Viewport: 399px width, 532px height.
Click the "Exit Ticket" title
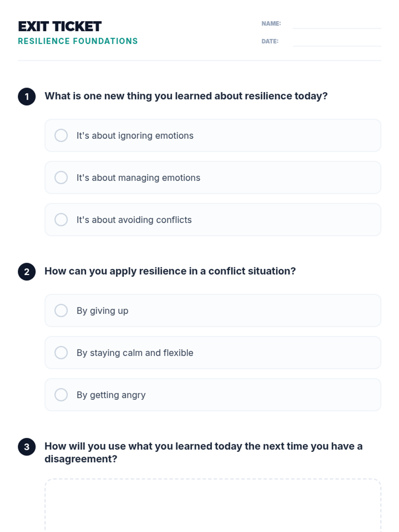pyautogui.click(x=60, y=27)
